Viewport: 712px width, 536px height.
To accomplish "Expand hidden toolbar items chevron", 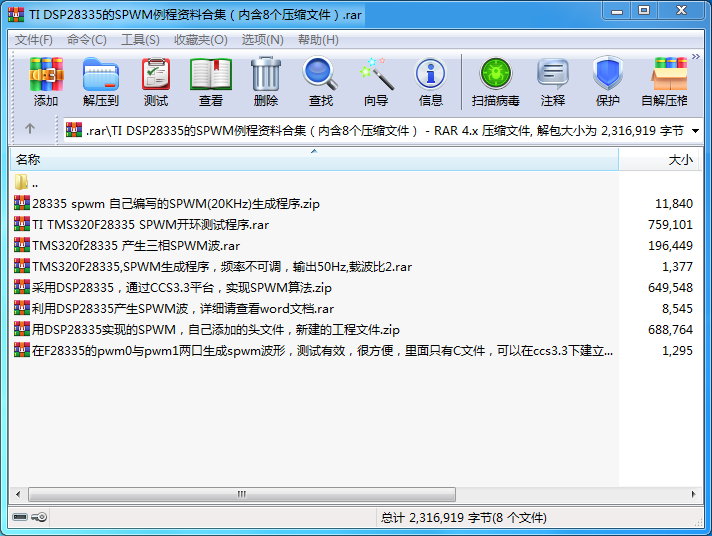I will point(695,56).
